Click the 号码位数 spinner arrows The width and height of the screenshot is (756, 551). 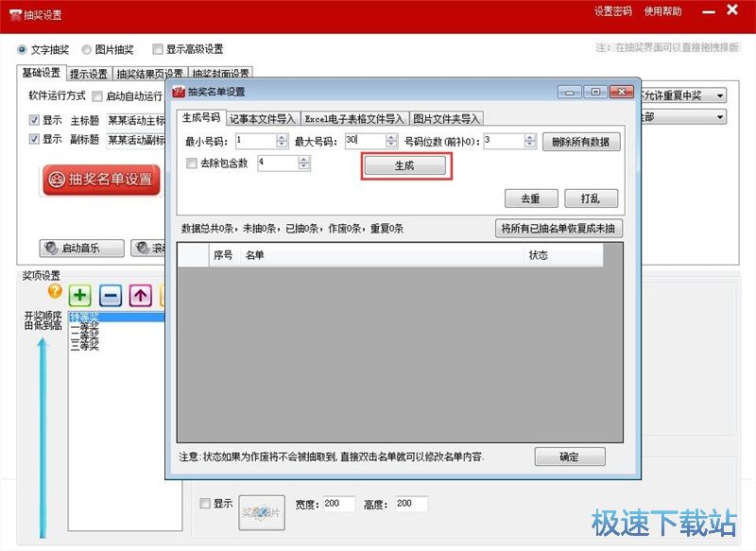pos(530,141)
